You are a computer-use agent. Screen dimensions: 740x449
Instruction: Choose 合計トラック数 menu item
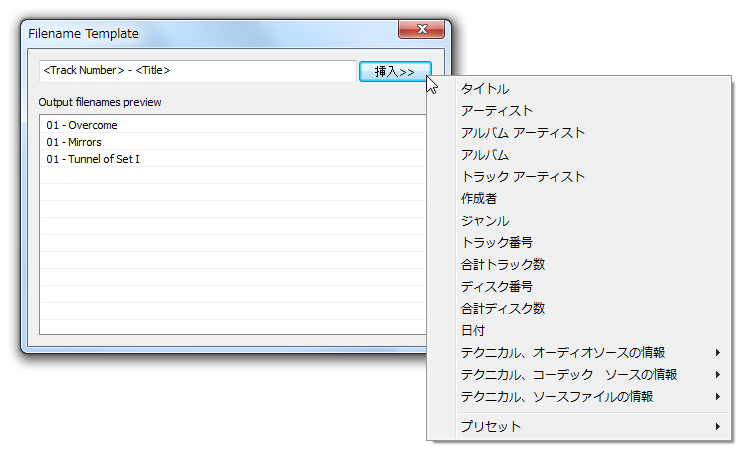(x=579, y=264)
